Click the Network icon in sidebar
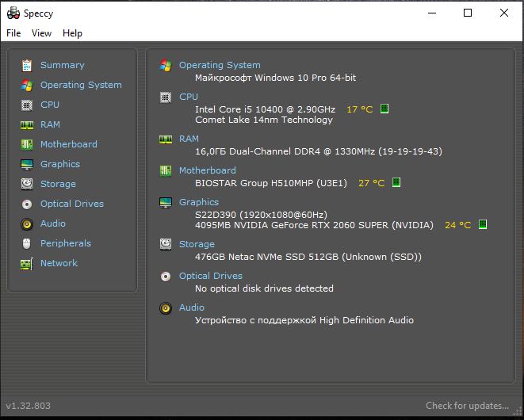The image size is (524, 420). 27,263
